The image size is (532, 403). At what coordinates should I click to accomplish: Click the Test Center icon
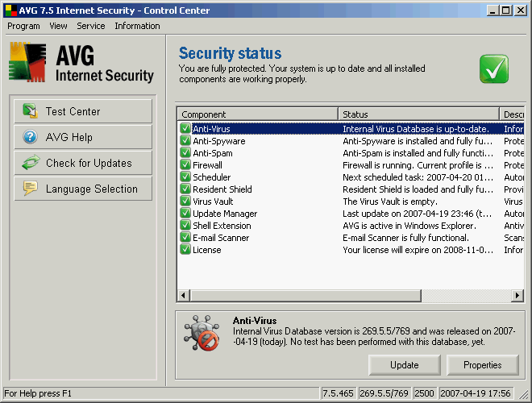[x=30, y=111]
